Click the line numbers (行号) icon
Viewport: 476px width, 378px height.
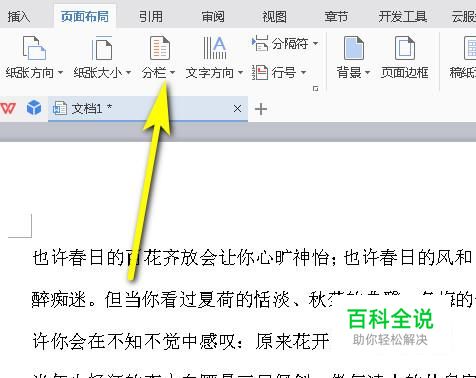click(260, 72)
